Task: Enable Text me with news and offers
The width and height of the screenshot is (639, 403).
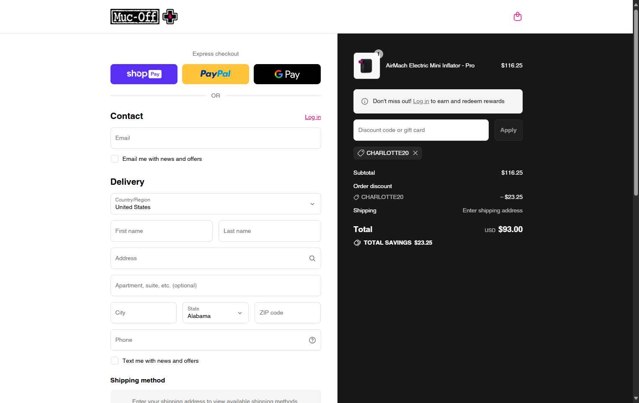Action: tap(115, 361)
